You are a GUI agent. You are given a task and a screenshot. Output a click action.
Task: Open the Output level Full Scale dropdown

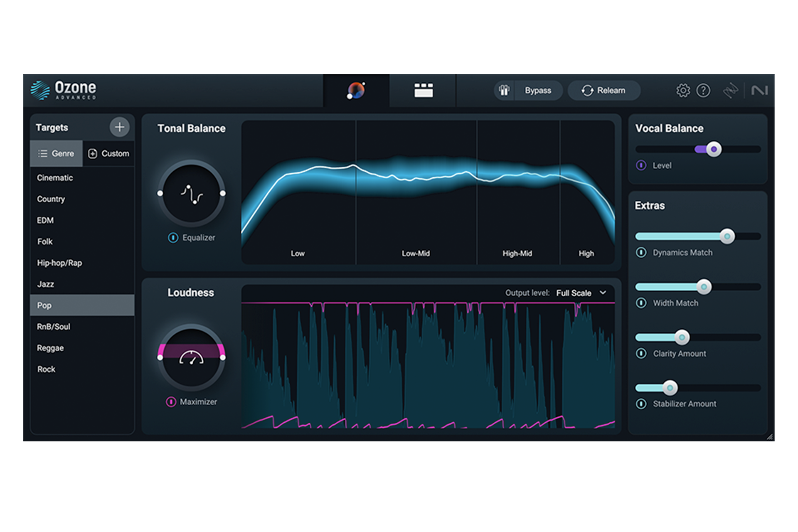click(581, 293)
